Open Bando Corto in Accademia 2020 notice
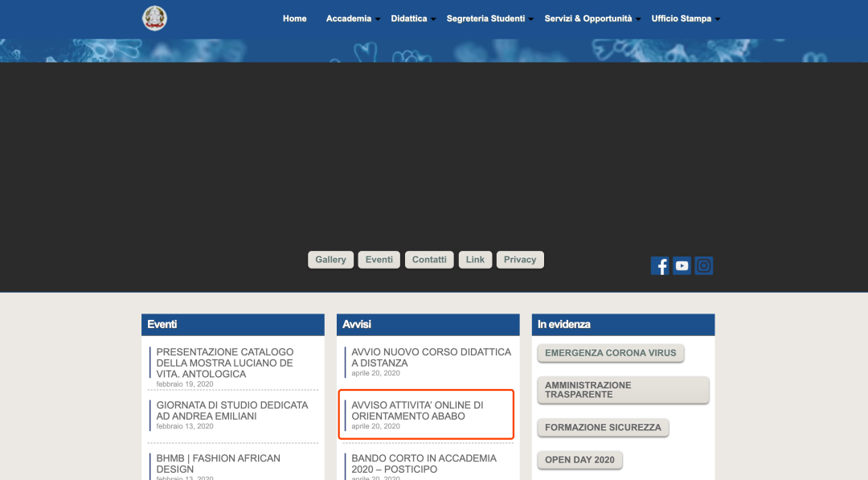 (424, 464)
